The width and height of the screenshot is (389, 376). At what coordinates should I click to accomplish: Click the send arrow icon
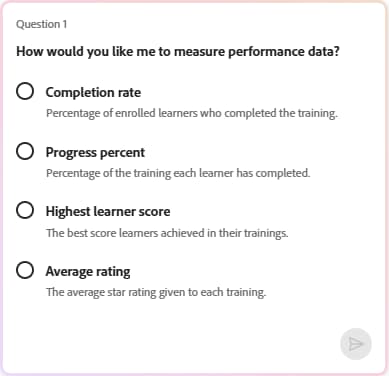coord(355,344)
